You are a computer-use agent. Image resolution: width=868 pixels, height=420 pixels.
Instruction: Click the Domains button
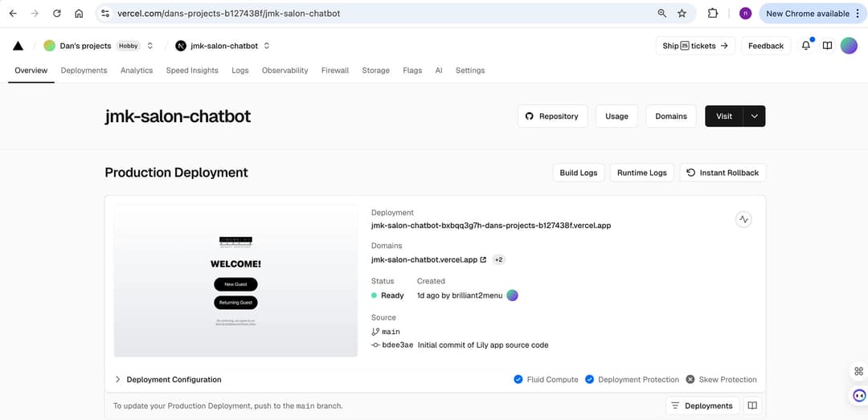pyautogui.click(x=671, y=116)
